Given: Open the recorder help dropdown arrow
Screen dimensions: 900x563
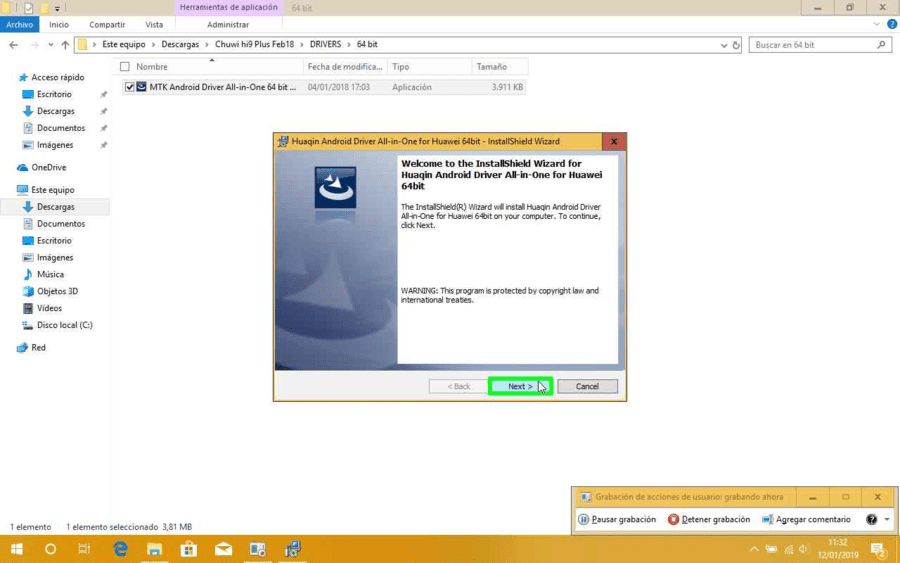Looking at the screenshot, I should 887,519.
